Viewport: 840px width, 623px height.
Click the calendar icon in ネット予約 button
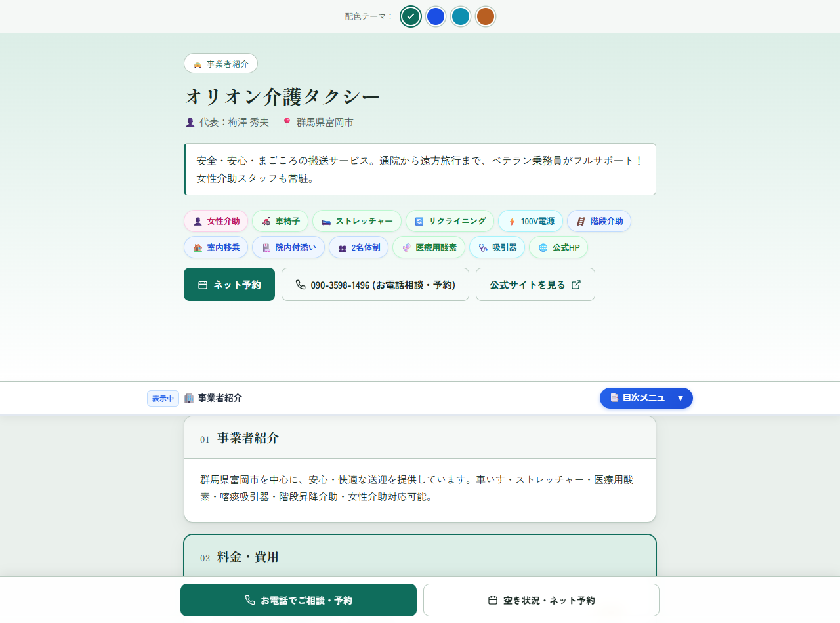203,285
